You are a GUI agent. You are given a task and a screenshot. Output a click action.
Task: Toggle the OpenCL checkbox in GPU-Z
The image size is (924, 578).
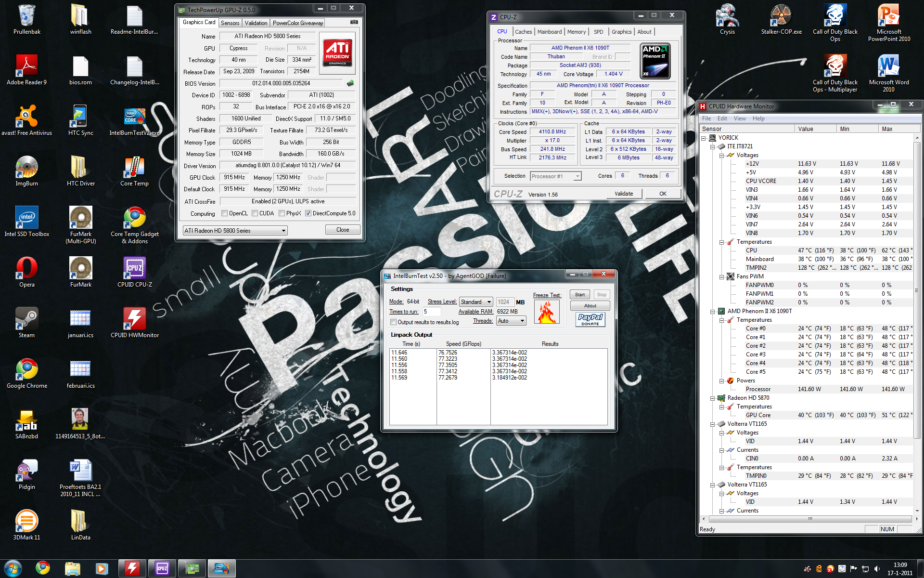click(224, 213)
